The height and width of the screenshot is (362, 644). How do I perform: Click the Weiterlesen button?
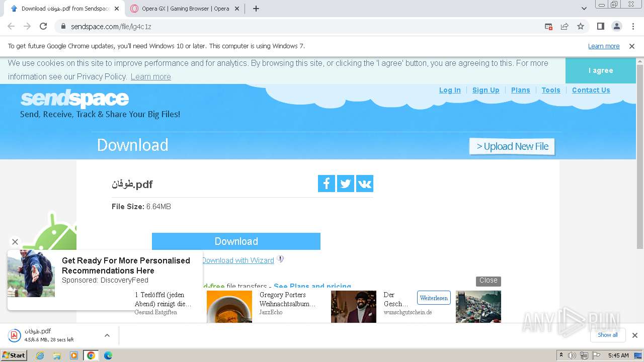pyautogui.click(x=434, y=298)
